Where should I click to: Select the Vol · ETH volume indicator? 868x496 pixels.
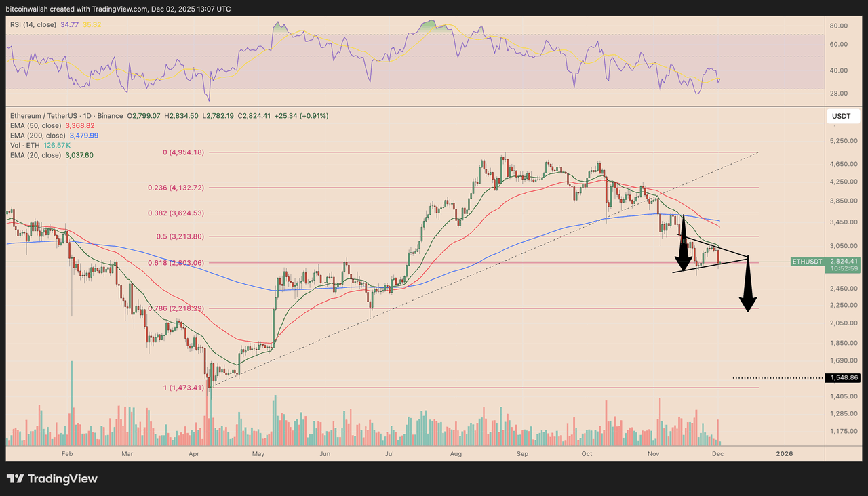(x=25, y=145)
